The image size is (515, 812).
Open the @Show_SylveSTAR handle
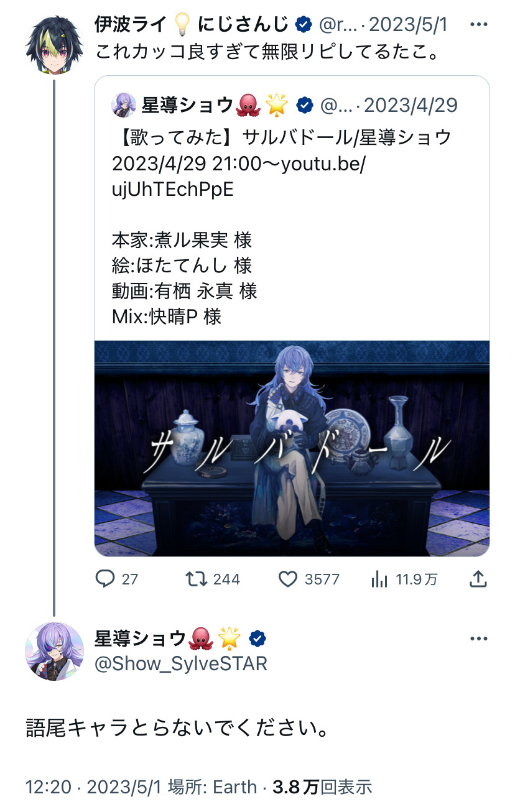pos(181,663)
